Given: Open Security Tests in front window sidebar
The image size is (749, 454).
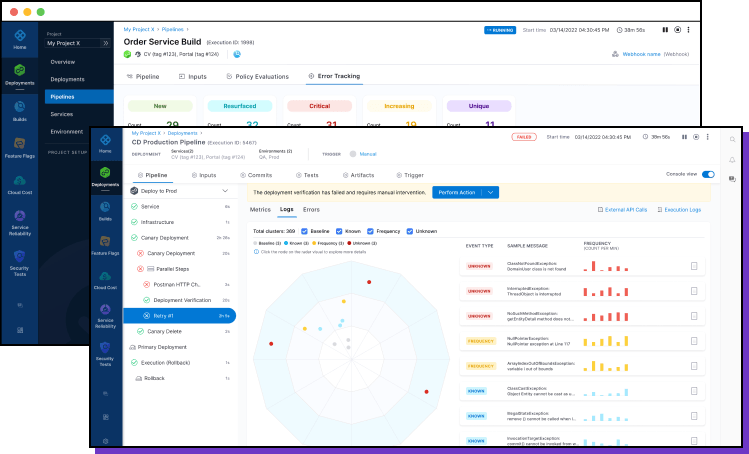Looking at the screenshot, I should click(105, 357).
